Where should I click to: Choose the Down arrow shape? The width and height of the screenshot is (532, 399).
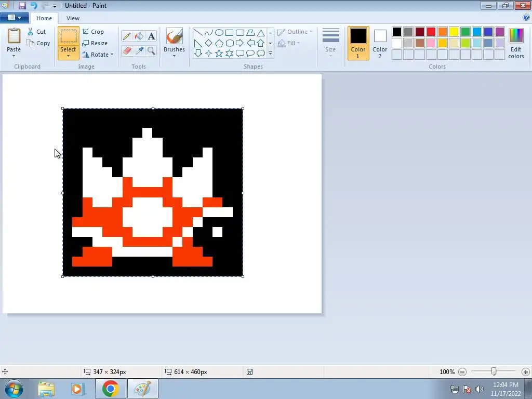coord(198,54)
